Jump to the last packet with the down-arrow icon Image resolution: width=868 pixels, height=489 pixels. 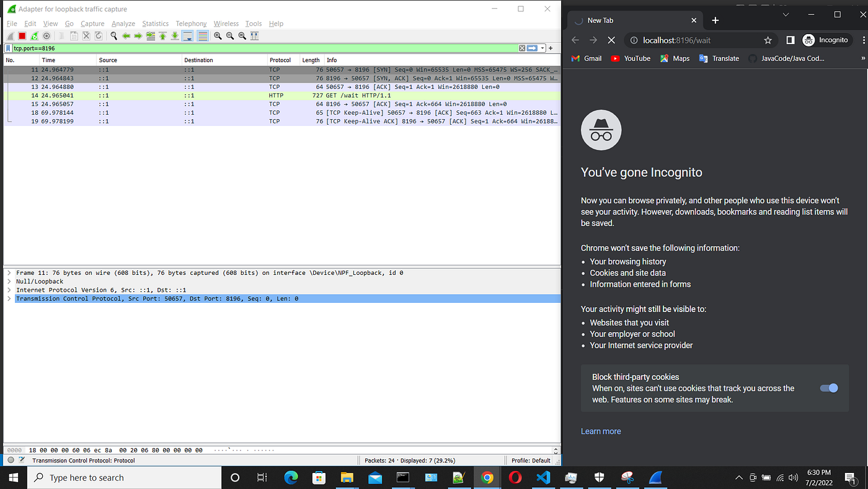pyautogui.click(x=174, y=35)
